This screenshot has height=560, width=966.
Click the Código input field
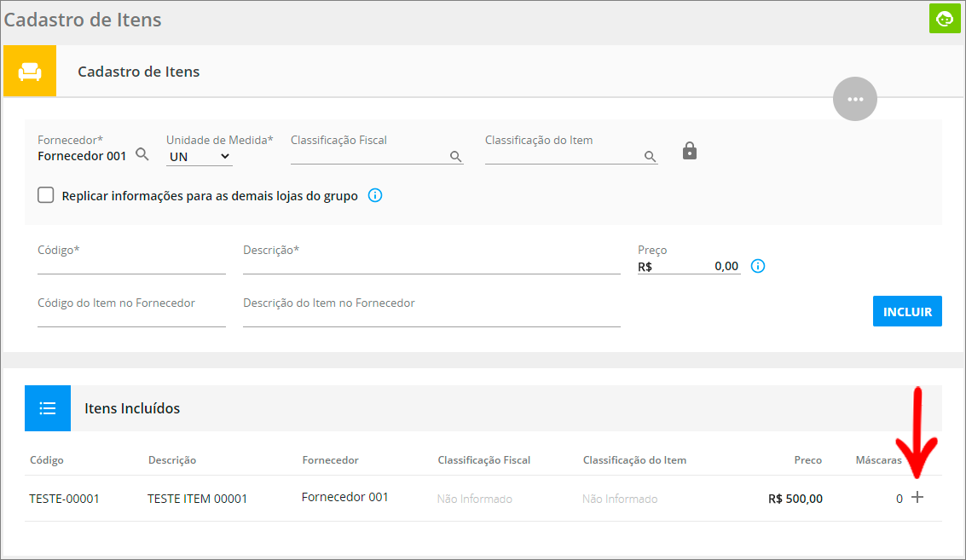[131, 264]
